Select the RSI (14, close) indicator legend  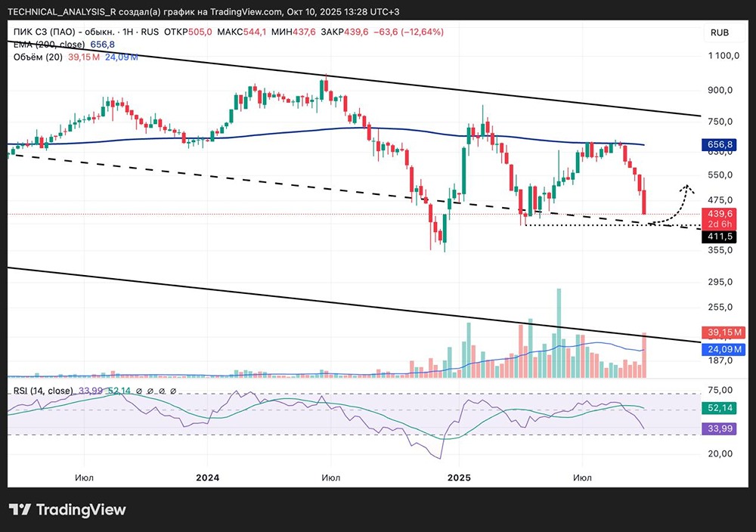tap(42, 391)
